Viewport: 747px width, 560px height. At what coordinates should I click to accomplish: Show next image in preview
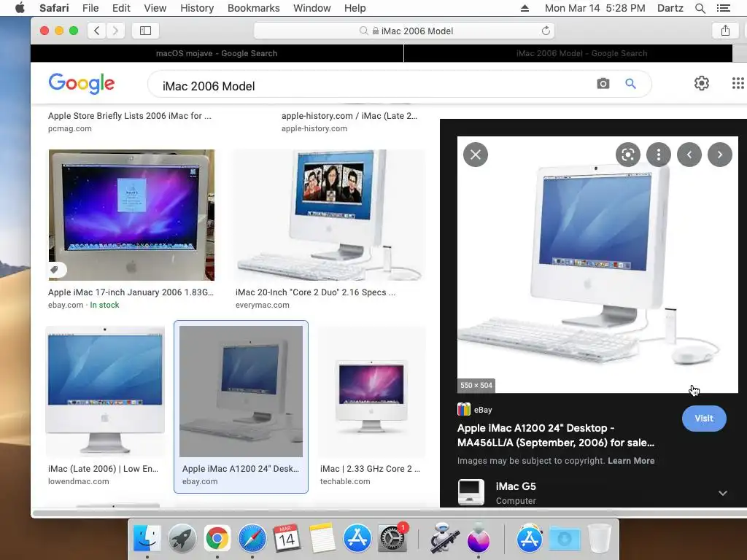tap(720, 155)
